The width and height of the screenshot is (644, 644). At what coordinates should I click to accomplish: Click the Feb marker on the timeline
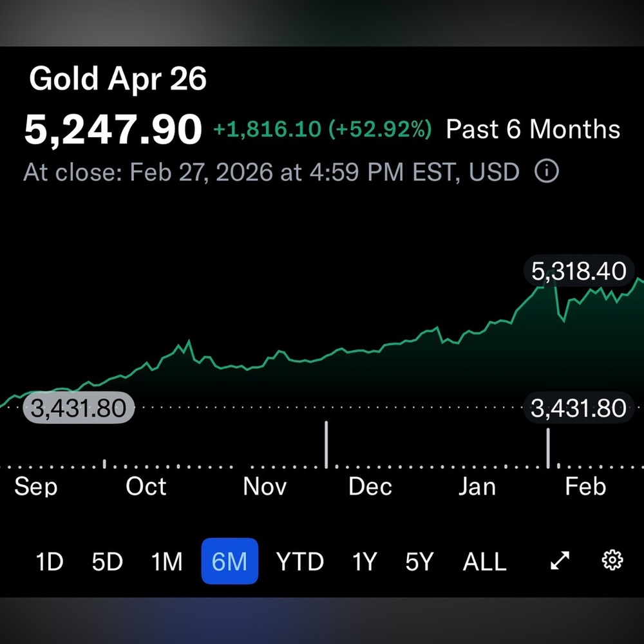[x=586, y=486]
